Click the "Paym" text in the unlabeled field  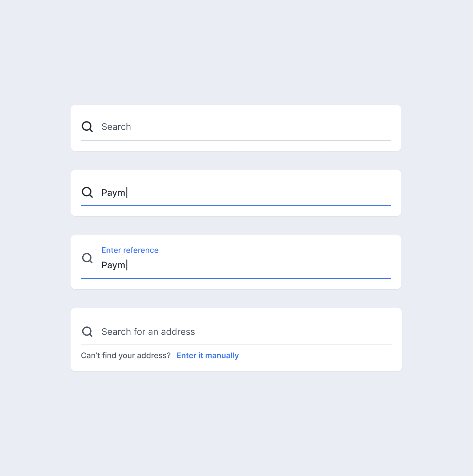tap(113, 193)
